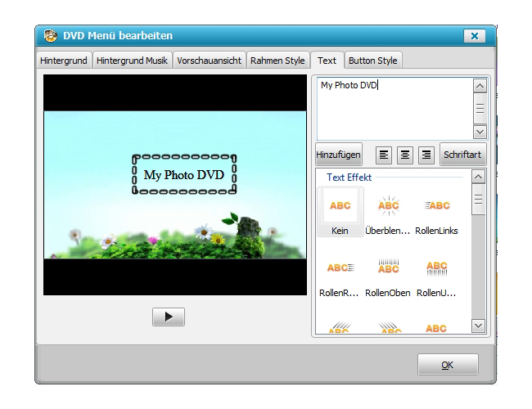The width and height of the screenshot is (532, 409).
Task: Click the Hinzufügen button
Action: (339, 155)
